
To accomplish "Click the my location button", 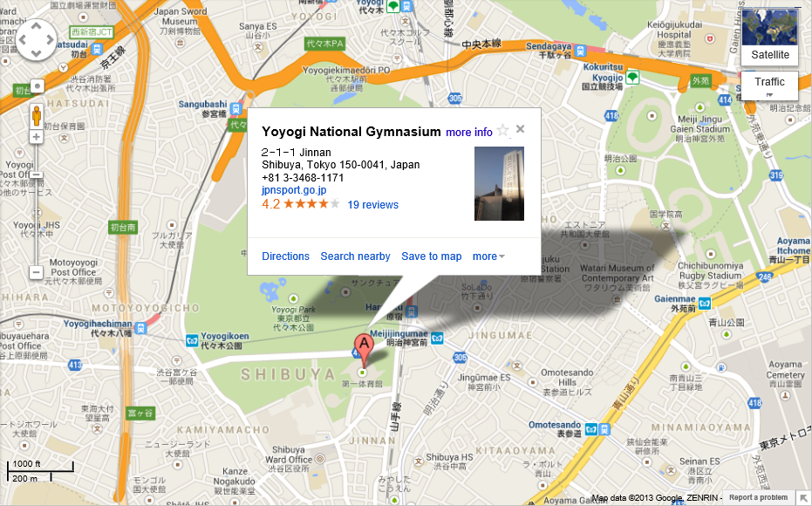I will [38, 86].
